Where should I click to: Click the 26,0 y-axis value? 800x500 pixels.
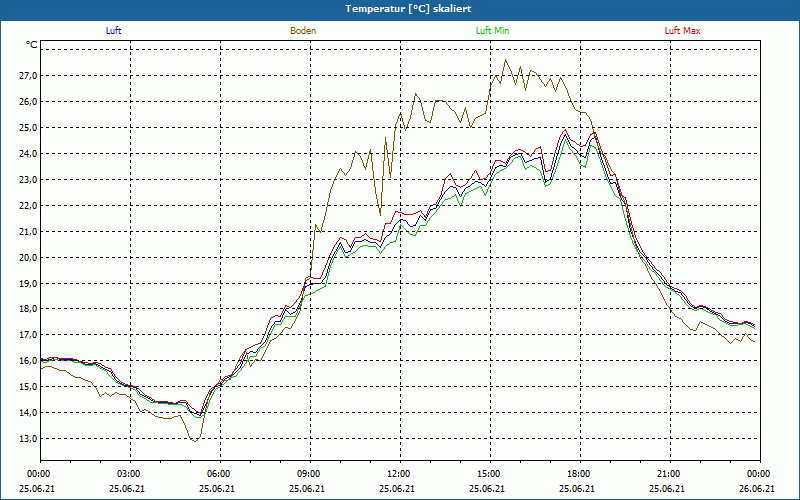[x=28, y=102]
